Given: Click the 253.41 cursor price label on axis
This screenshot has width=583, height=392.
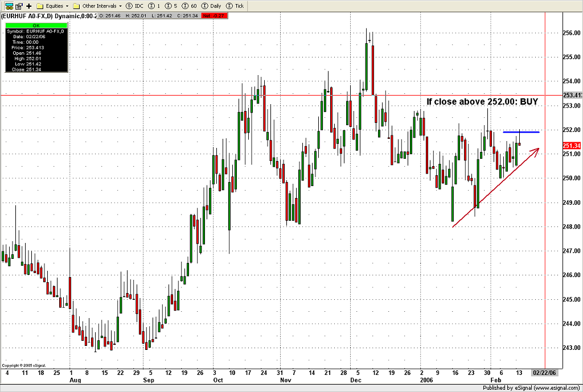Looking at the screenshot, I should [572, 96].
